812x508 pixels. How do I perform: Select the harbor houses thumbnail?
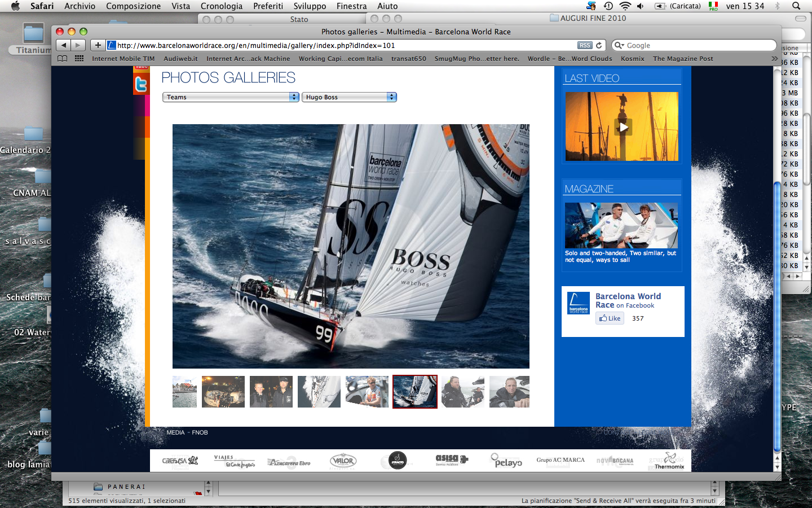pos(184,392)
